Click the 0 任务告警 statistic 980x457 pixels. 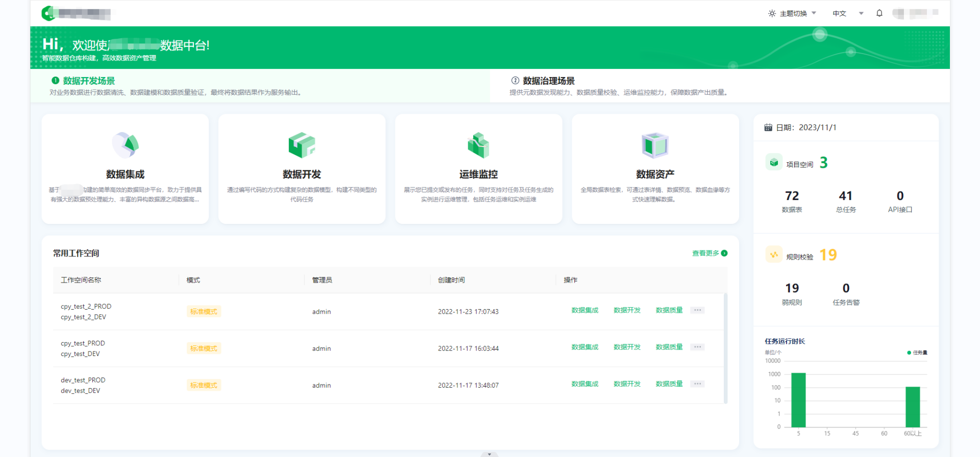click(x=846, y=294)
